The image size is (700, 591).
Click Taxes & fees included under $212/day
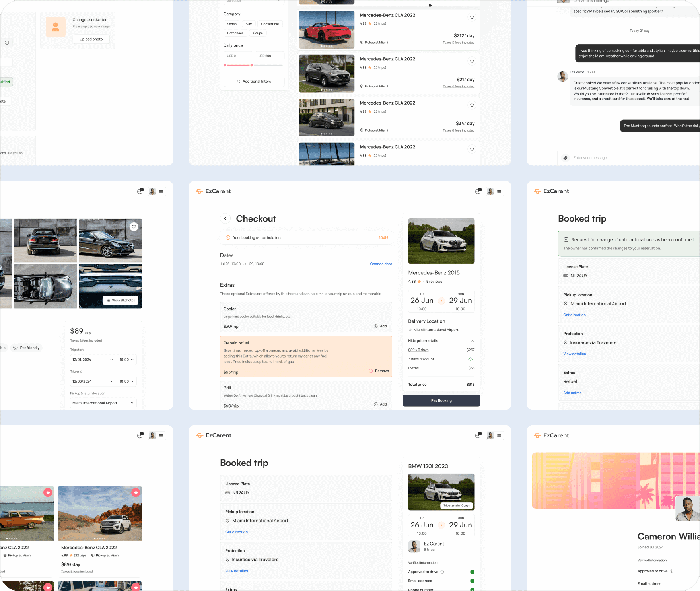coord(459,43)
